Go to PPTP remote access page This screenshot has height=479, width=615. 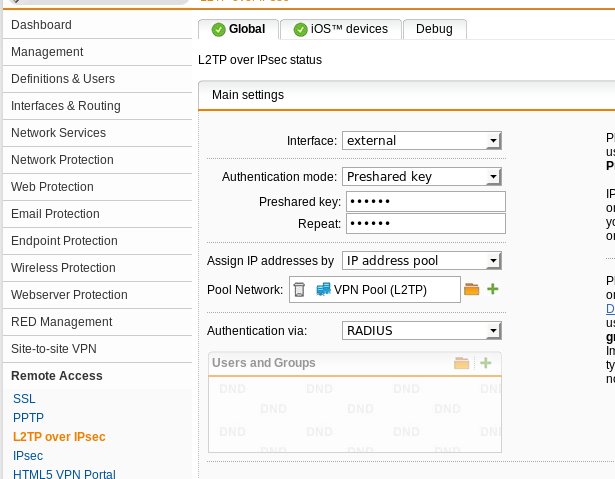click(x=28, y=418)
